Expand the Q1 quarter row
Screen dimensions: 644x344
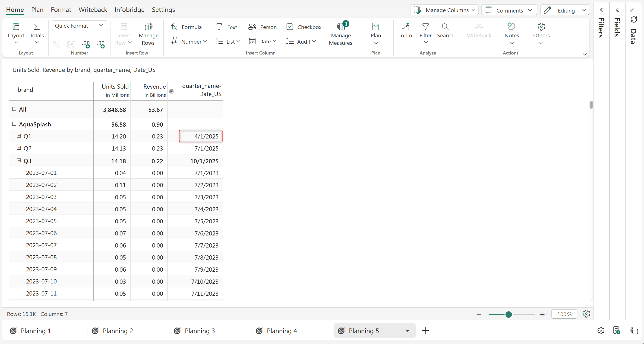pyautogui.click(x=19, y=136)
